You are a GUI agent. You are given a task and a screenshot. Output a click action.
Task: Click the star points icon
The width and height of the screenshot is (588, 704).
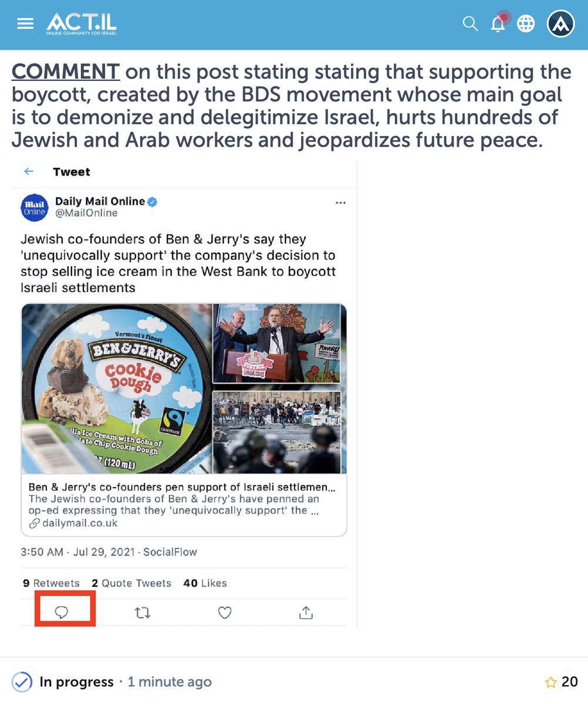click(551, 682)
